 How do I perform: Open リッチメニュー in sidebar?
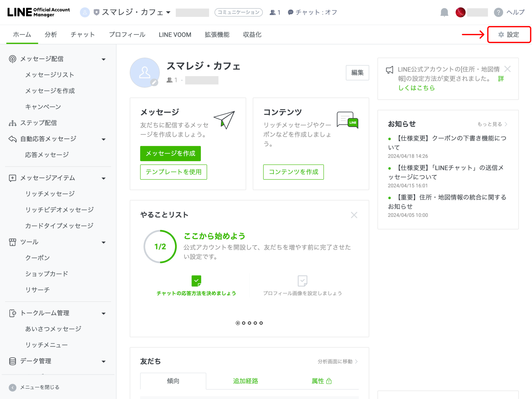pyautogui.click(x=47, y=345)
